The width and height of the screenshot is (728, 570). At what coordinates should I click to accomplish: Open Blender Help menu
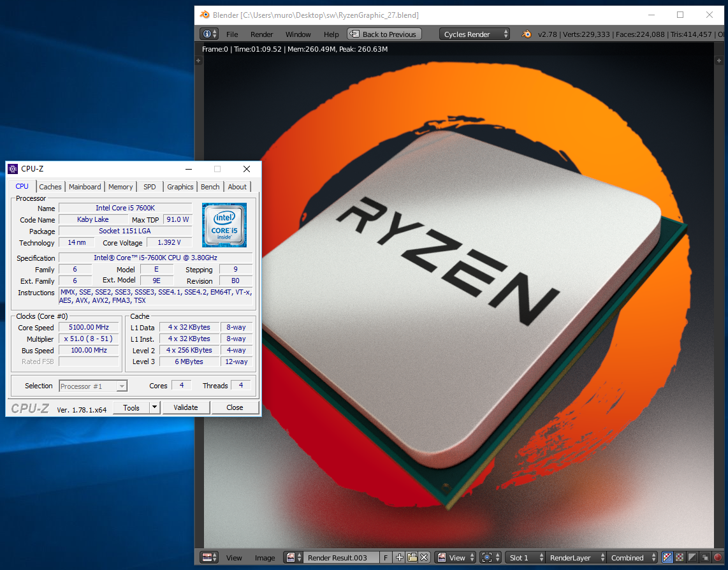[331, 34]
